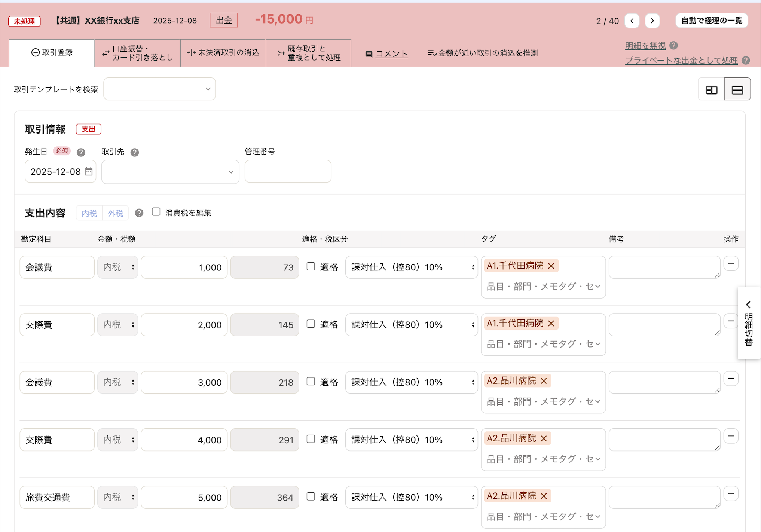This screenshot has width=761, height=532.
Task: Click the amount field showing 5,000
Action: (184, 497)
